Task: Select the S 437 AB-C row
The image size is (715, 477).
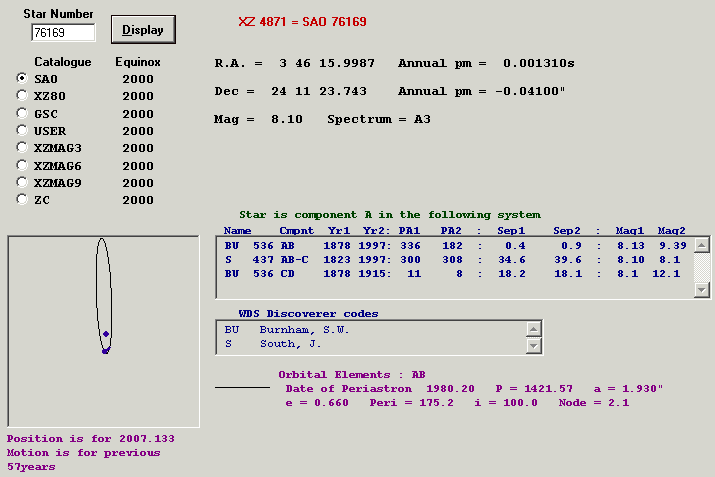Action: point(455,260)
